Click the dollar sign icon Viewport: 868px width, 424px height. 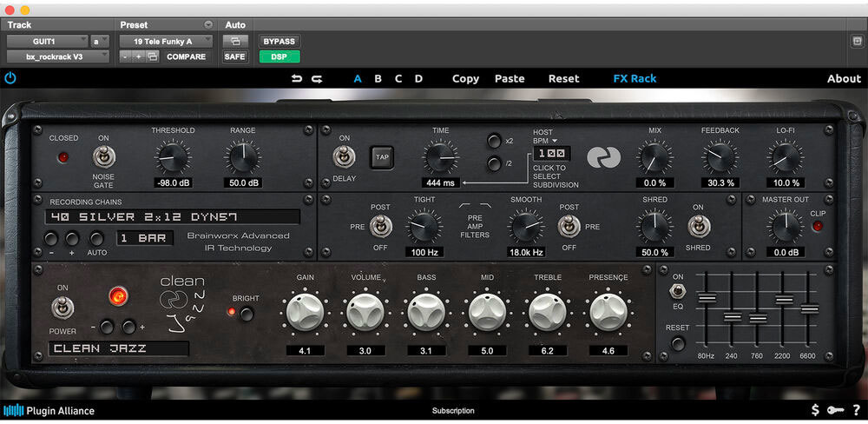click(815, 410)
